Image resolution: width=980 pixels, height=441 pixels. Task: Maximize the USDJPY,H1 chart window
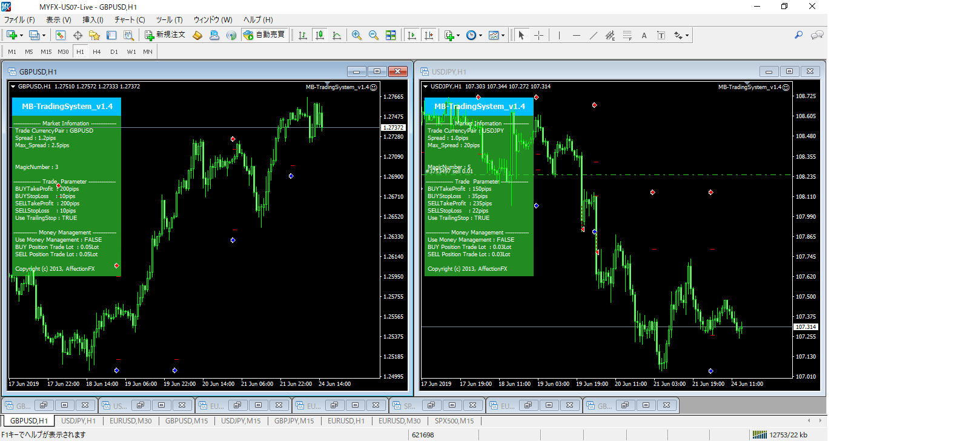(789, 71)
